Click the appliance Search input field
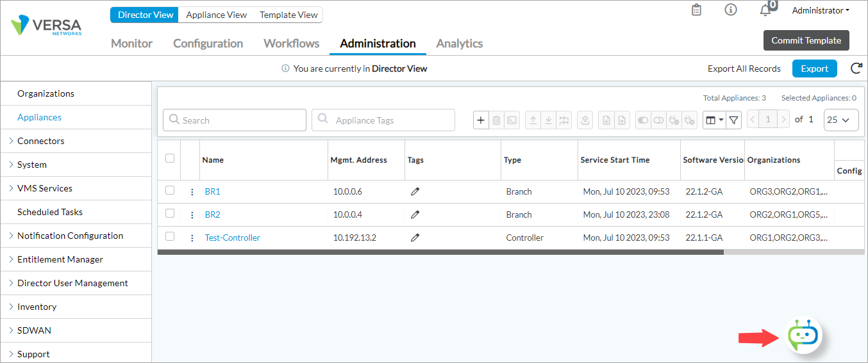 (x=235, y=120)
